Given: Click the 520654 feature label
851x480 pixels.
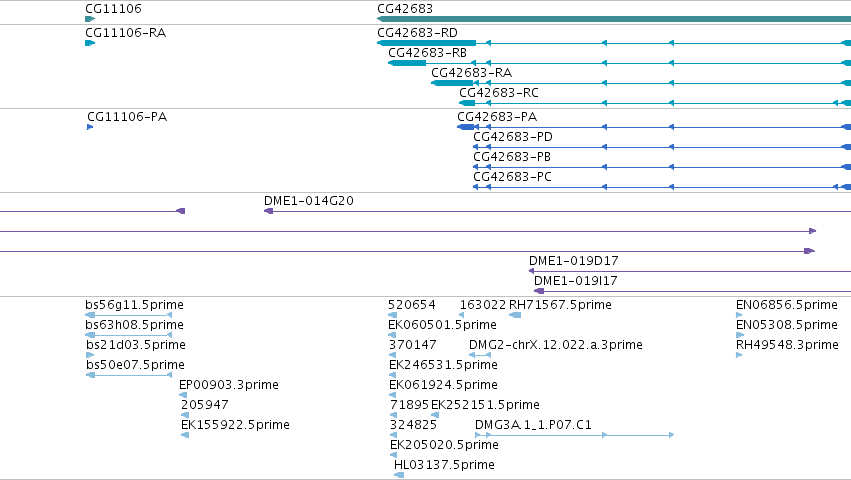Looking at the screenshot, I should 412,305.
